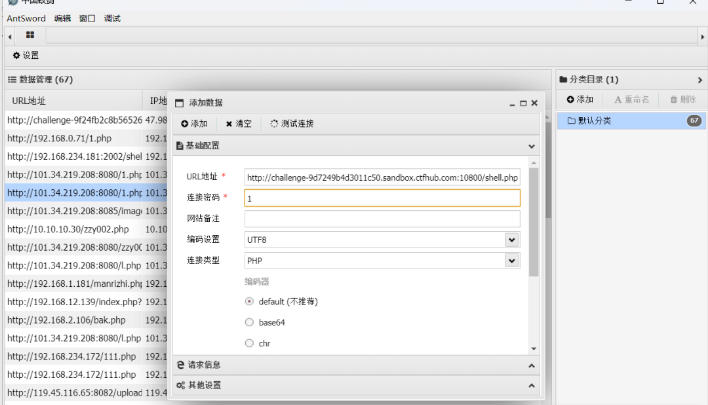
Task: Click the 分类目录 folder icon
Action: [563, 79]
